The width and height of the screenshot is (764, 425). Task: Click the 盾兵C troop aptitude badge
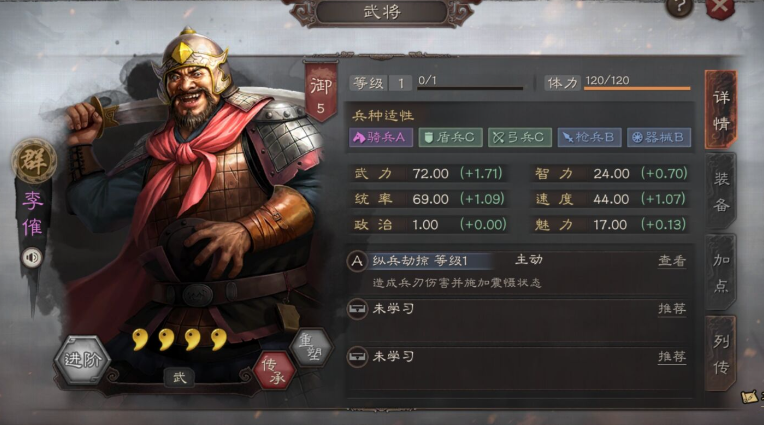[450, 137]
